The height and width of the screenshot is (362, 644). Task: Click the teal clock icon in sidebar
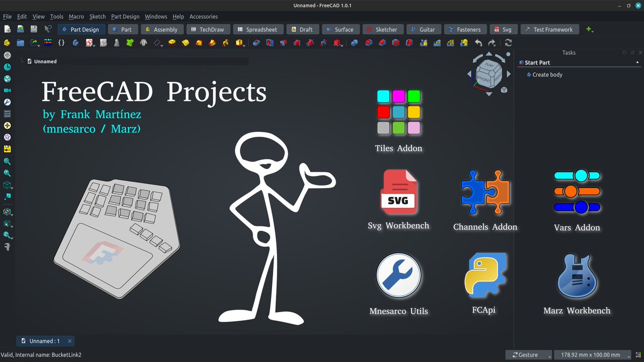[8, 67]
